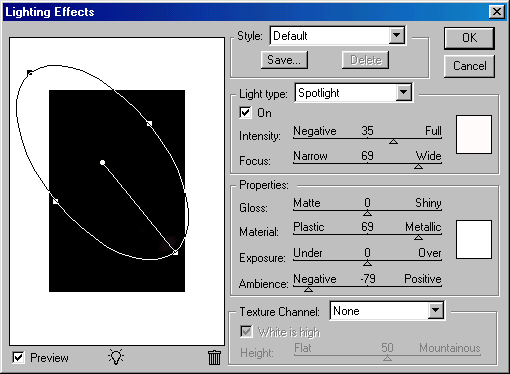510x374 pixels.
Task: Open the Texture Channel dropdown
Action: (435, 311)
